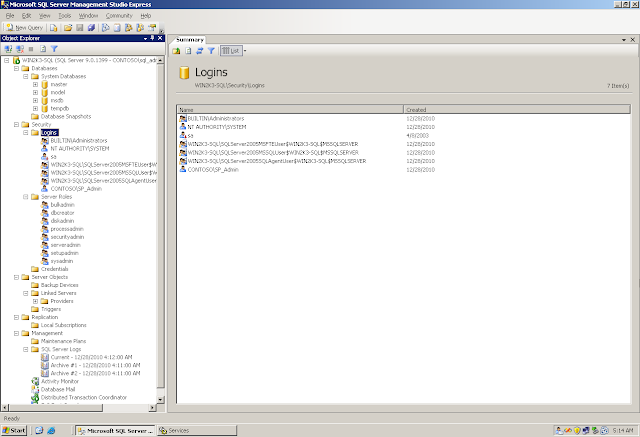Click Disconnect icon in Object Explorer
The width and height of the screenshot is (640, 437).
coord(20,49)
